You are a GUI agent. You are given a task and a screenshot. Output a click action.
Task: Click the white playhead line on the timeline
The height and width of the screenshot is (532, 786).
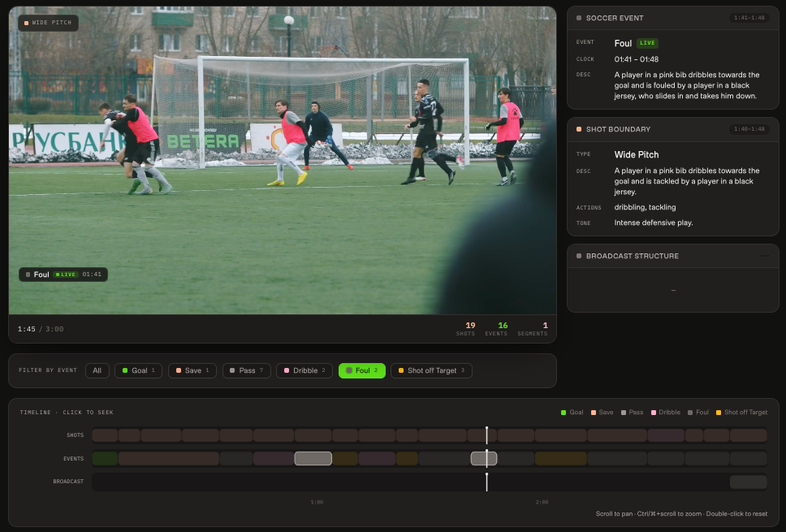486,459
